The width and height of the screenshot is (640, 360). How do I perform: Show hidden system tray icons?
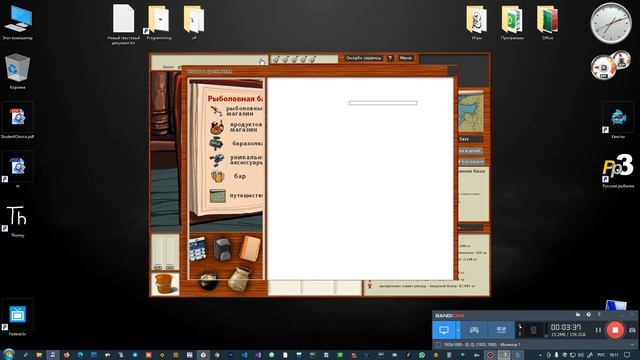[x=540, y=355]
